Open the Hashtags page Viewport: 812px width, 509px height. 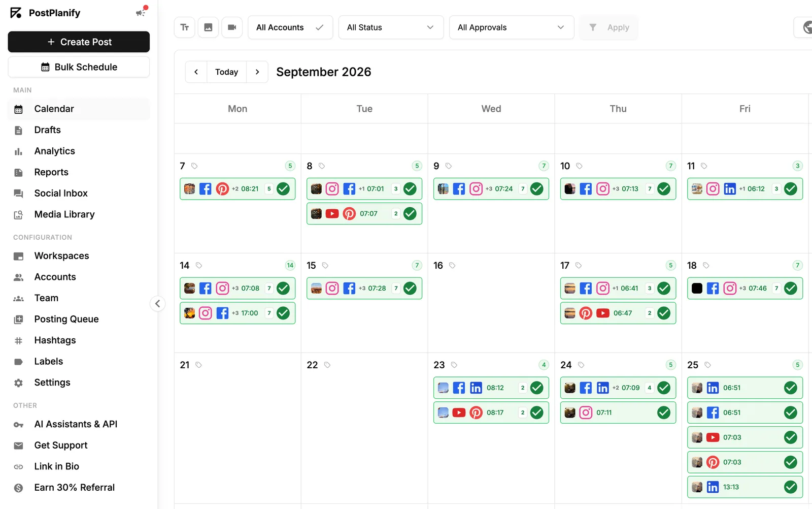click(x=79, y=340)
